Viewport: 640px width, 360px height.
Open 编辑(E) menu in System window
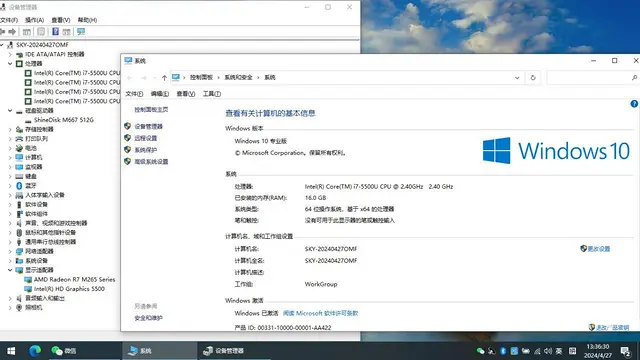[x=160, y=94]
